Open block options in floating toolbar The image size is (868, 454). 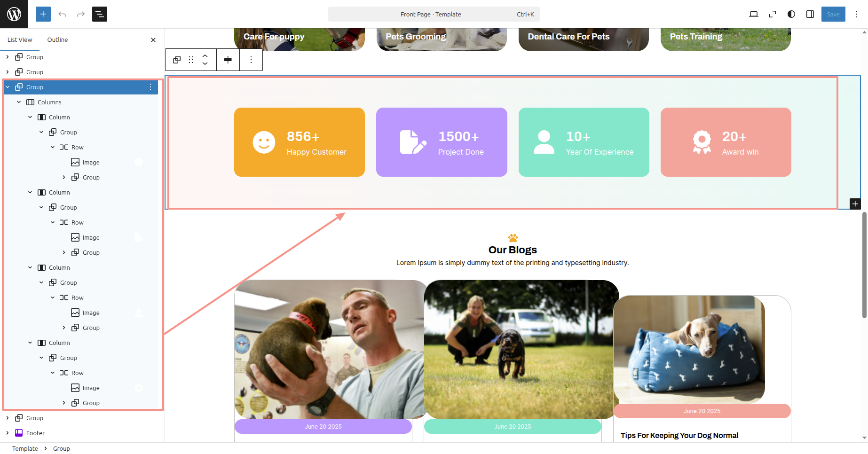pyautogui.click(x=251, y=60)
